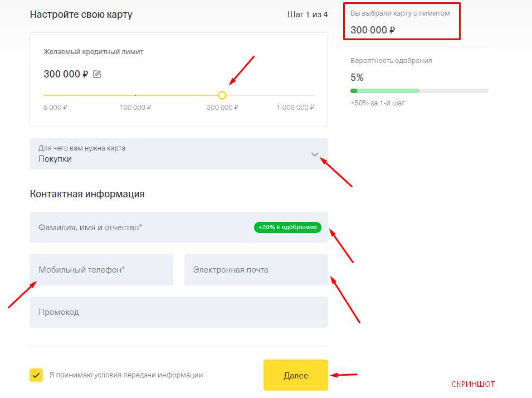Viewport: 532px width, 398px height.
Task: Click the 5 000 ₽ slider label
Action: point(55,108)
